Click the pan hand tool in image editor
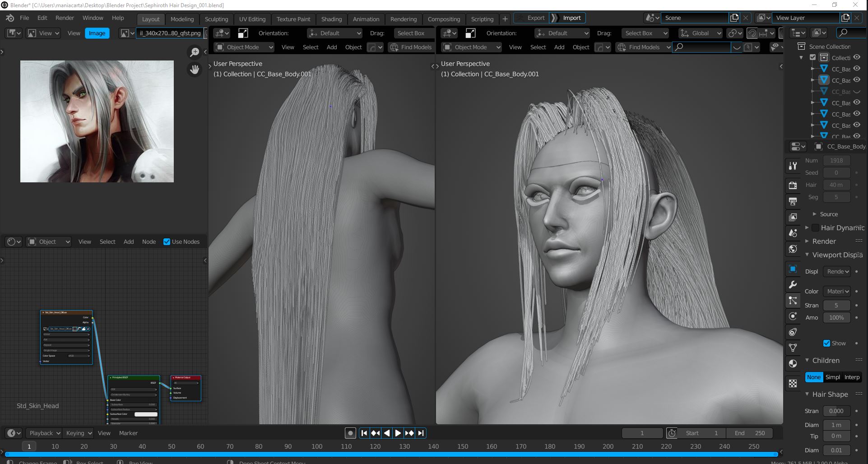The height and width of the screenshot is (464, 868). [x=195, y=70]
